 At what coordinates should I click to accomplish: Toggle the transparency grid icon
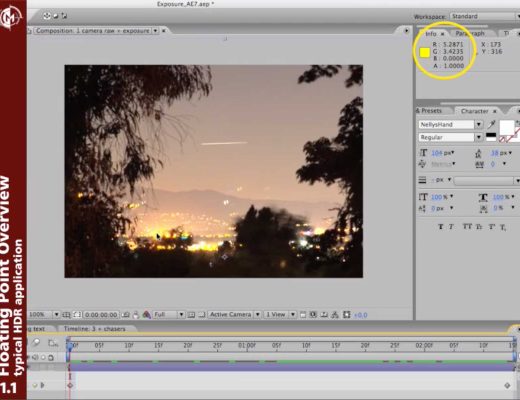point(202,315)
